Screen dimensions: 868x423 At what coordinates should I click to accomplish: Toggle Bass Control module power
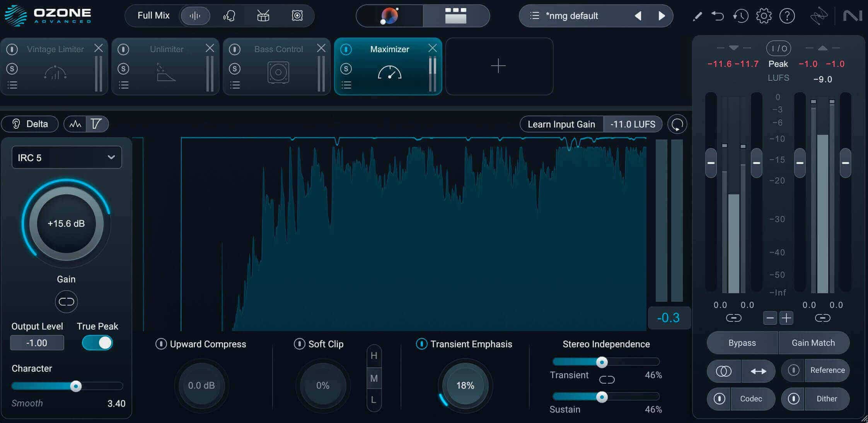click(x=235, y=49)
